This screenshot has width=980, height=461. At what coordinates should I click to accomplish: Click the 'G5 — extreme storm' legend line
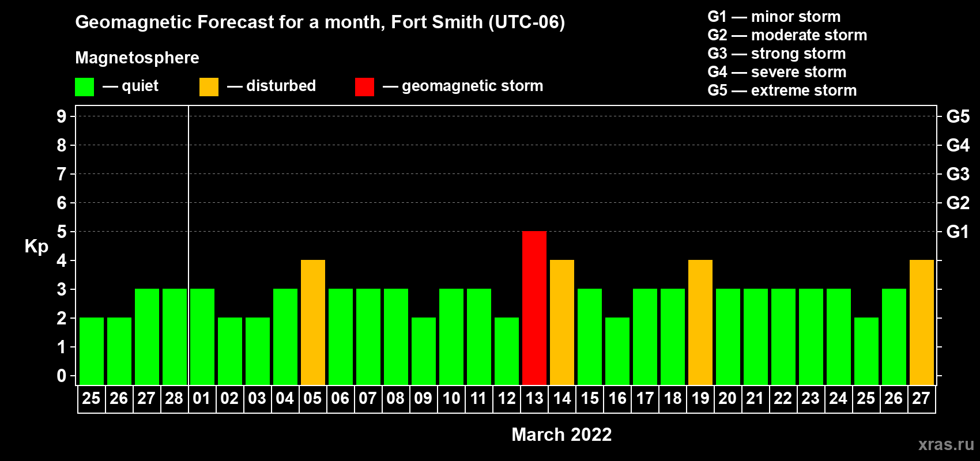point(782,90)
